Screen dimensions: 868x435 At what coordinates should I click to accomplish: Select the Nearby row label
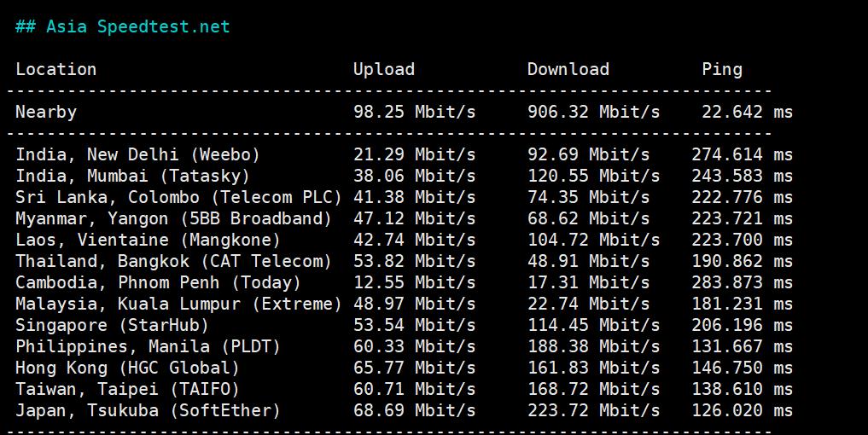[x=46, y=113]
